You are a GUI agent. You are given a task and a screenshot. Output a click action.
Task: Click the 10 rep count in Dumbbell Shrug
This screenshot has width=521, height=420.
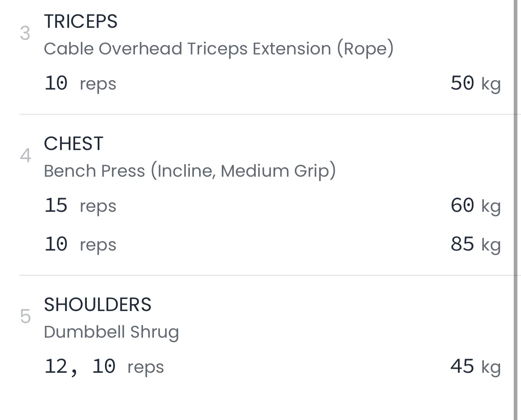(x=104, y=366)
